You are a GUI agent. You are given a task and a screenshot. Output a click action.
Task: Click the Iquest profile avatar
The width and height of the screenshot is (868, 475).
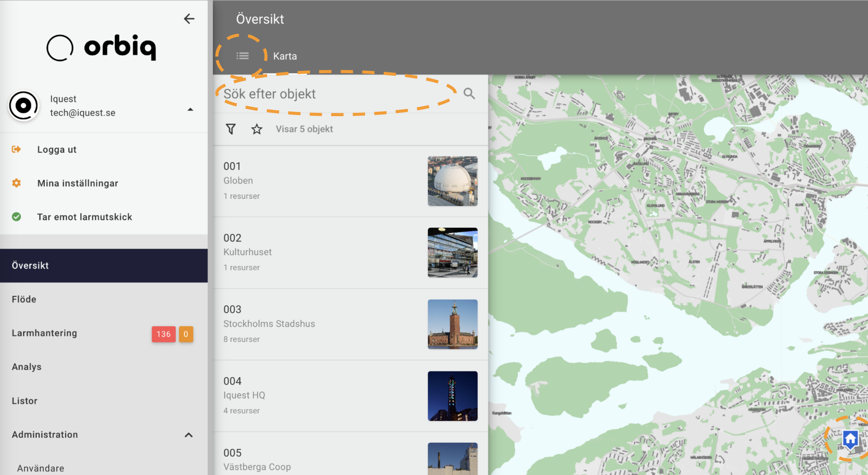(23, 106)
